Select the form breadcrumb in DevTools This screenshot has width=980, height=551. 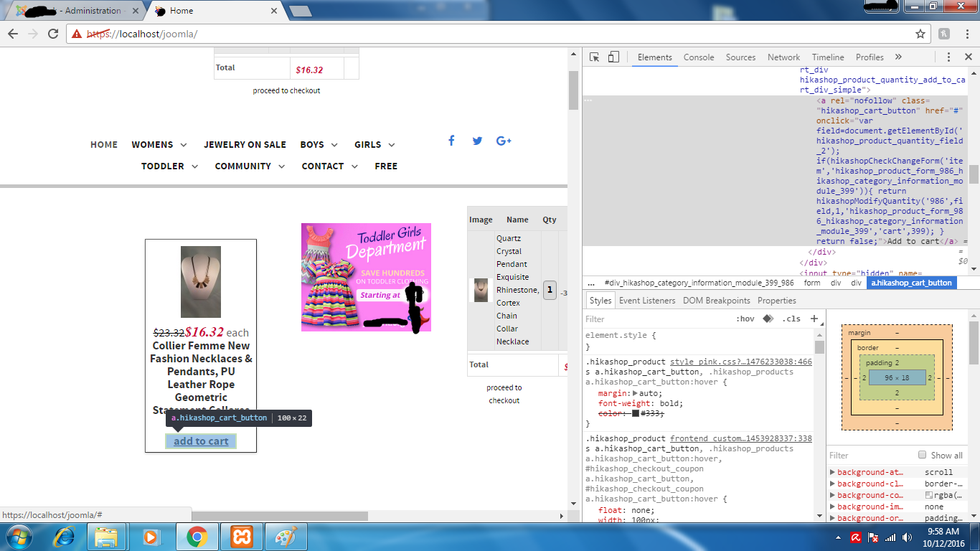(x=812, y=283)
